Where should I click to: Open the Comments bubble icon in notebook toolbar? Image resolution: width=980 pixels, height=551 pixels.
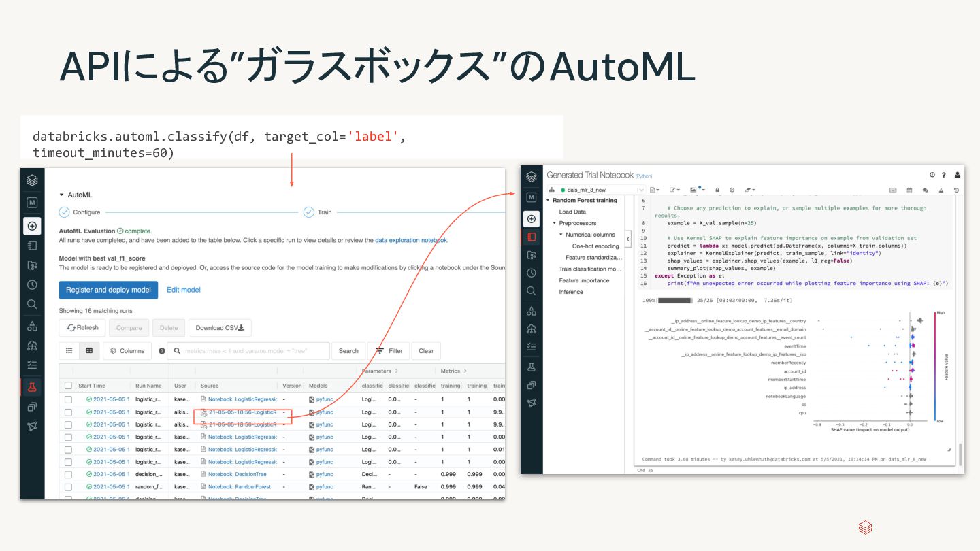[925, 190]
